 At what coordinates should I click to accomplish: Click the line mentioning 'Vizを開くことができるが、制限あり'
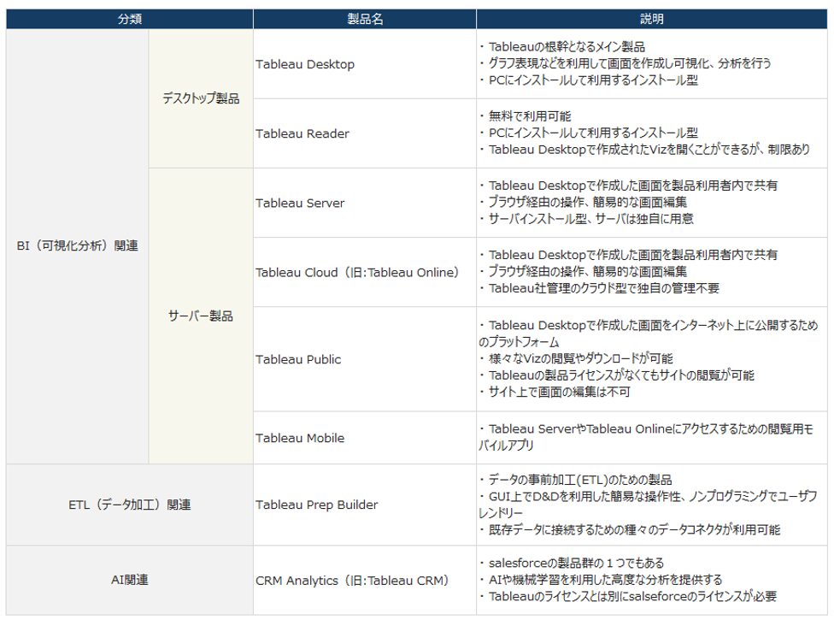tap(644, 149)
